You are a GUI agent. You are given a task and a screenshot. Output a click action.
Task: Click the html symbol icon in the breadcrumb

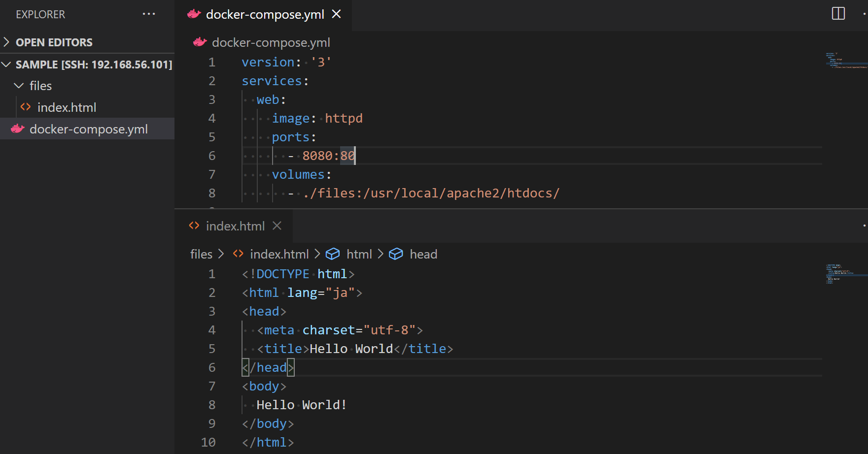[333, 254]
